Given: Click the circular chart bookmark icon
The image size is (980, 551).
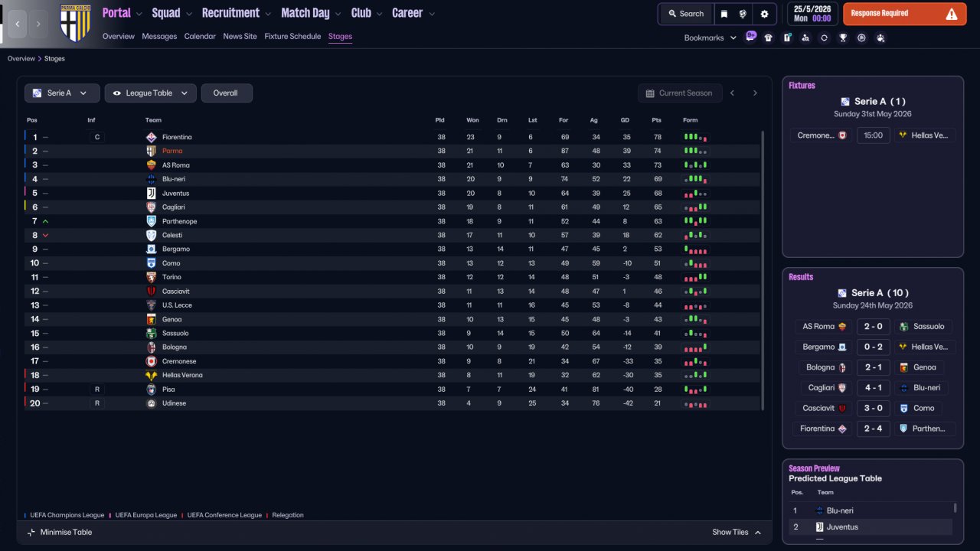Looking at the screenshot, I should tap(861, 37).
